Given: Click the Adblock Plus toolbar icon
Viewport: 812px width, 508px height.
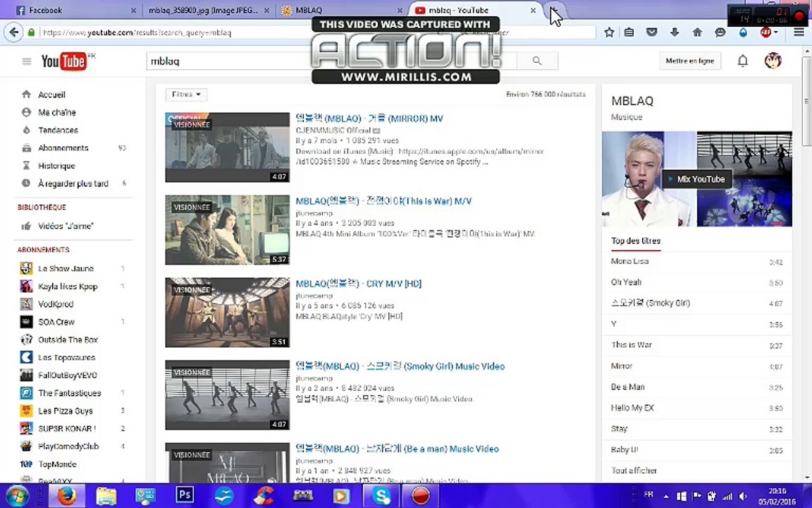Looking at the screenshot, I should tap(765, 32).
